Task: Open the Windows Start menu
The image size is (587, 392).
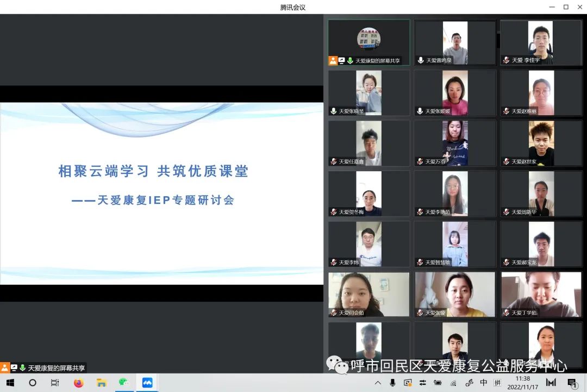Action: (x=10, y=383)
